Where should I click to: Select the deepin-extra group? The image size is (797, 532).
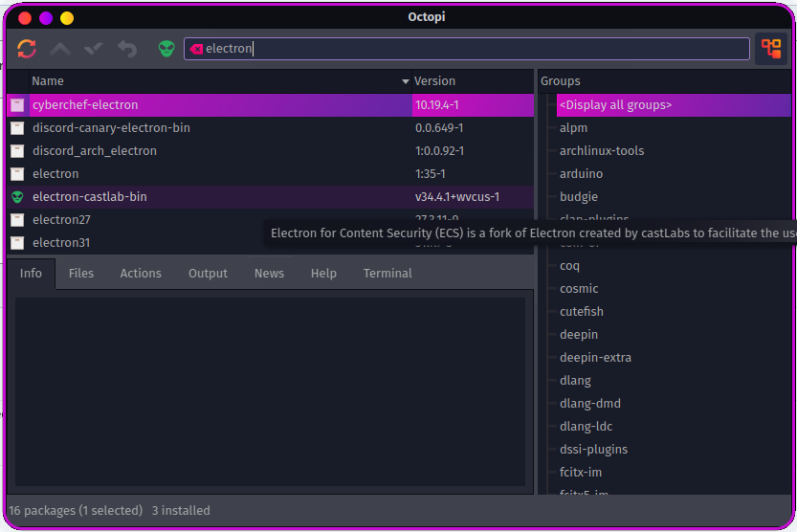tap(596, 357)
